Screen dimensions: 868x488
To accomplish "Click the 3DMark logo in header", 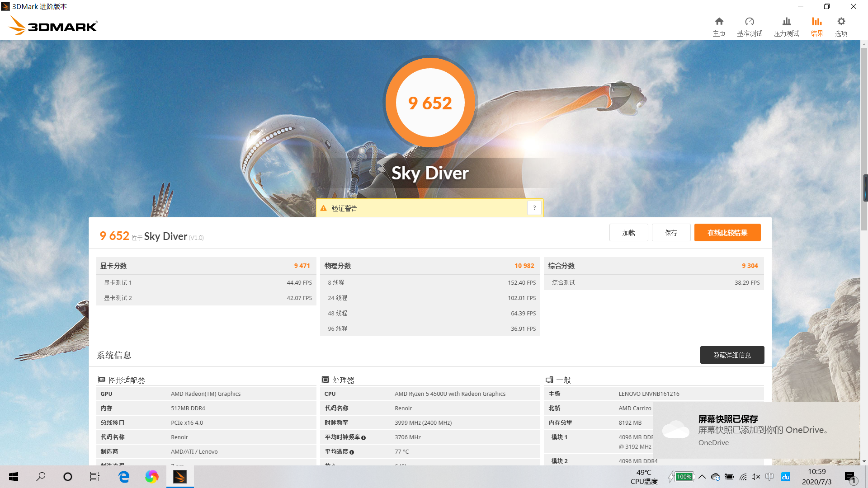I will tap(53, 25).
